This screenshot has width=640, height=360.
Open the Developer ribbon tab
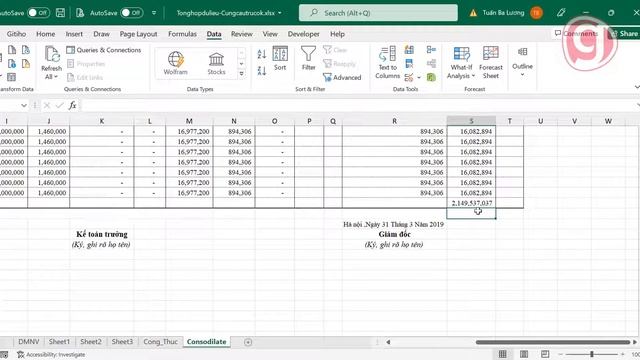303,34
